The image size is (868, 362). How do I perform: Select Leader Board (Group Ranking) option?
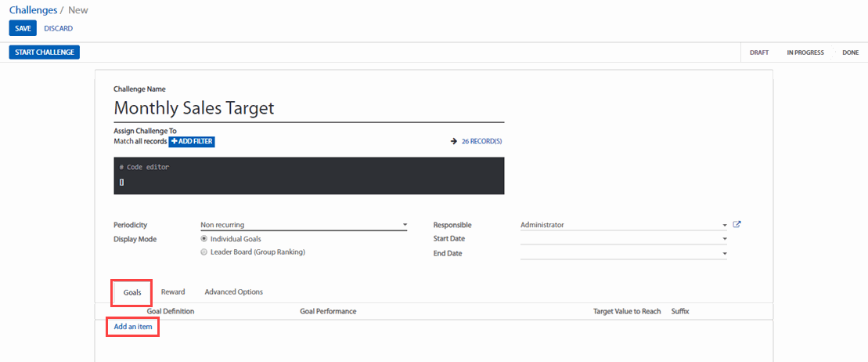point(204,252)
